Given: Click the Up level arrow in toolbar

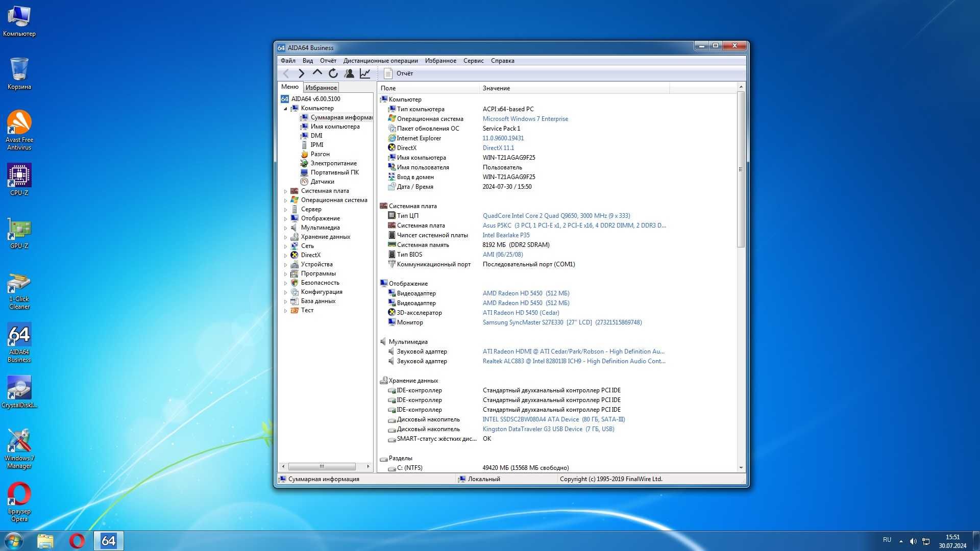Looking at the screenshot, I should (x=317, y=73).
